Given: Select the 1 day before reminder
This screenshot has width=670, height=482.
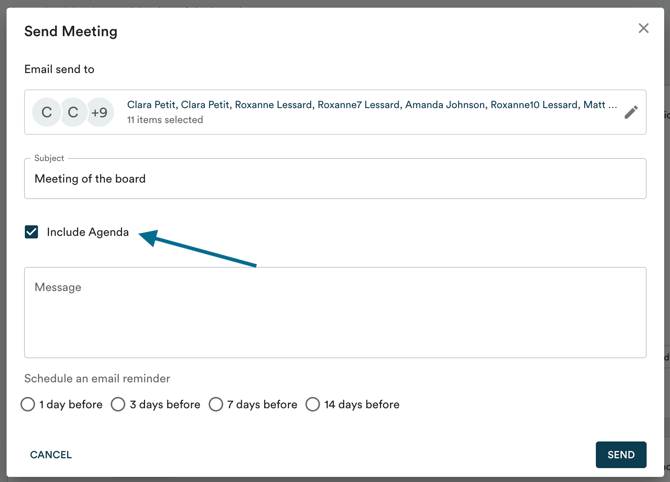Looking at the screenshot, I should coord(28,405).
